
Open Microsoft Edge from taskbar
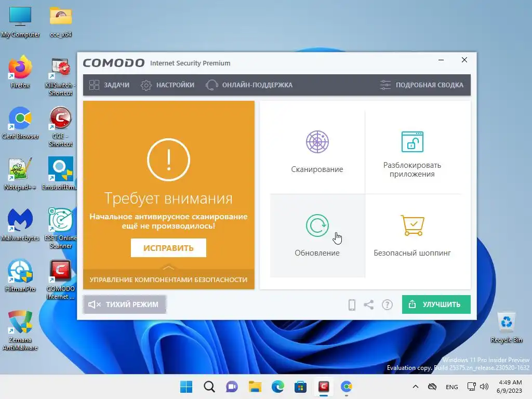(277, 387)
